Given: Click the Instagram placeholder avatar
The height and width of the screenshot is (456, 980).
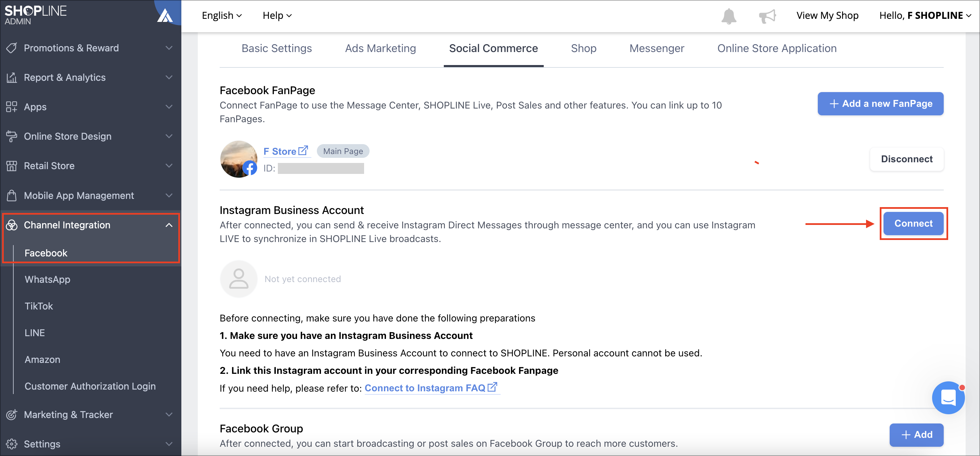Looking at the screenshot, I should [238, 279].
